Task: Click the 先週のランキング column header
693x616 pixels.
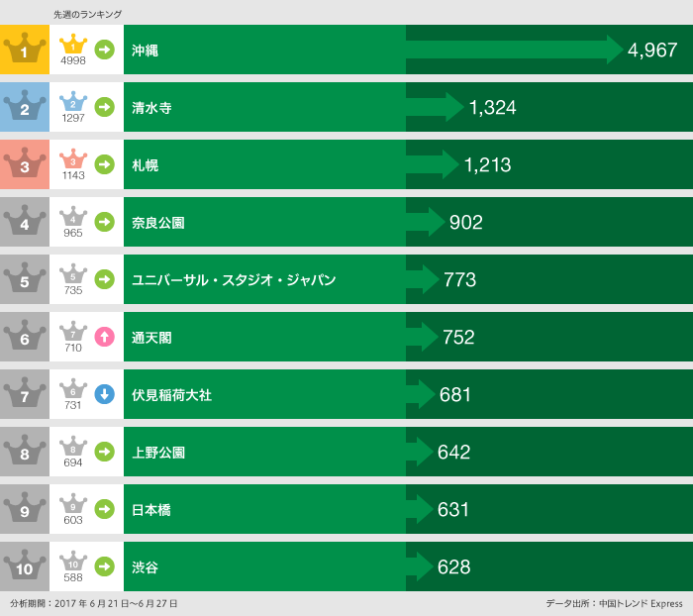Action: pos(87,15)
